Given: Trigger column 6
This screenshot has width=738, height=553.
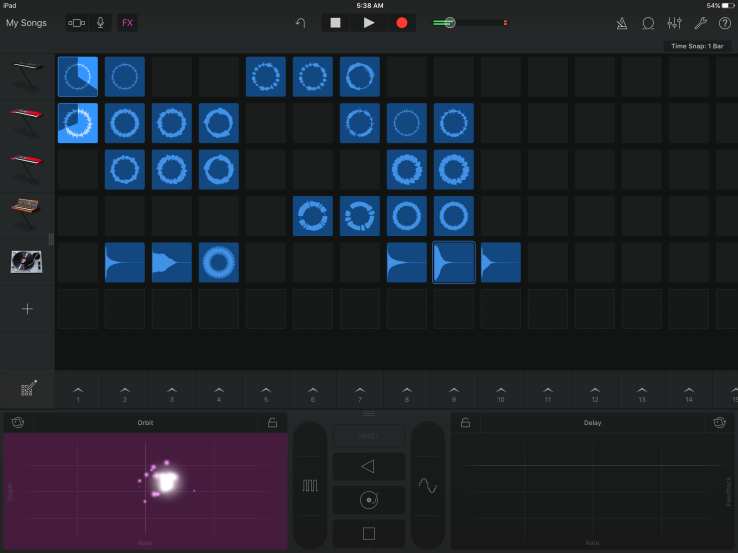Looking at the screenshot, I should [313, 394].
